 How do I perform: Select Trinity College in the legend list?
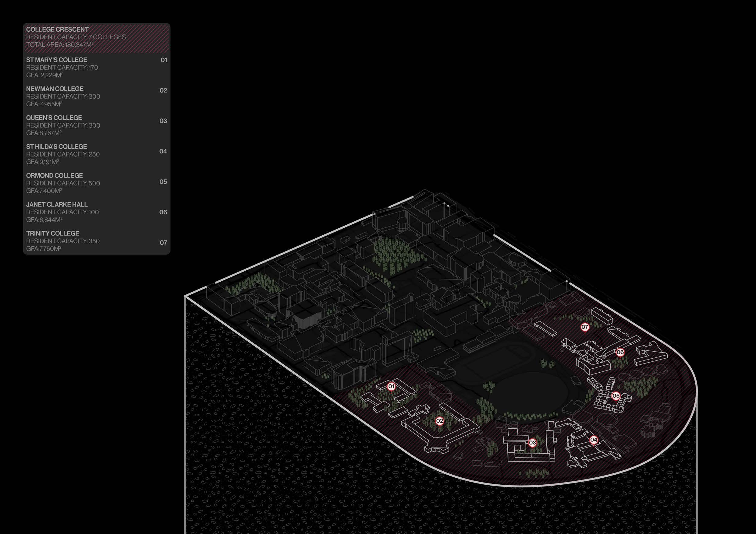click(53, 234)
